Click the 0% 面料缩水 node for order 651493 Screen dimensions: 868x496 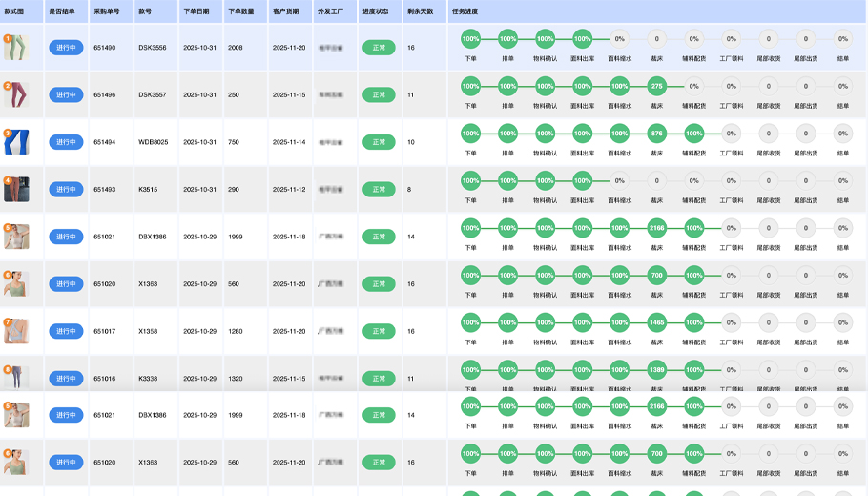coord(619,180)
